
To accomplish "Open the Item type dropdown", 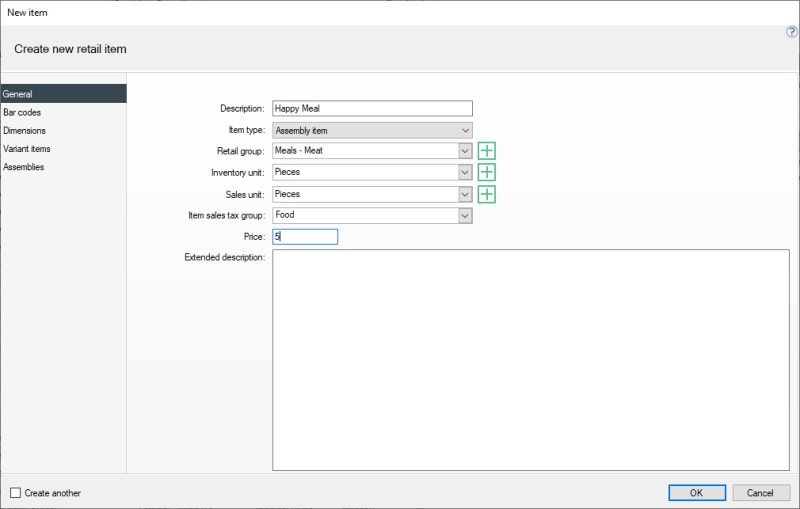I will (x=465, y=131).
